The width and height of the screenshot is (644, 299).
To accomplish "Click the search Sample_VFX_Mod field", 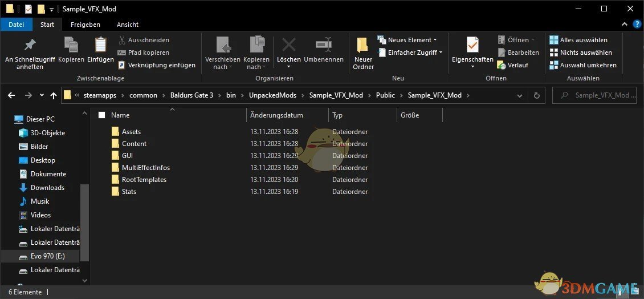I will [x=594, y=95].
